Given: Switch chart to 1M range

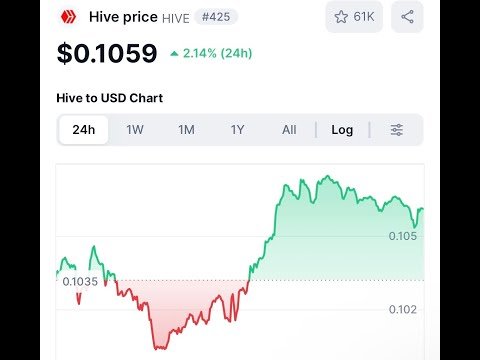Looking at the screenshot, I should 186,130.
